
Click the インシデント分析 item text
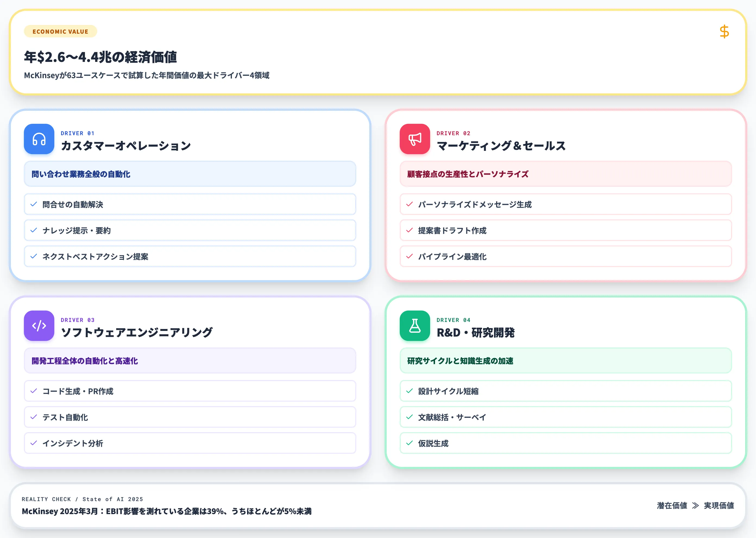pyautogui.click(x=73, y=443)
